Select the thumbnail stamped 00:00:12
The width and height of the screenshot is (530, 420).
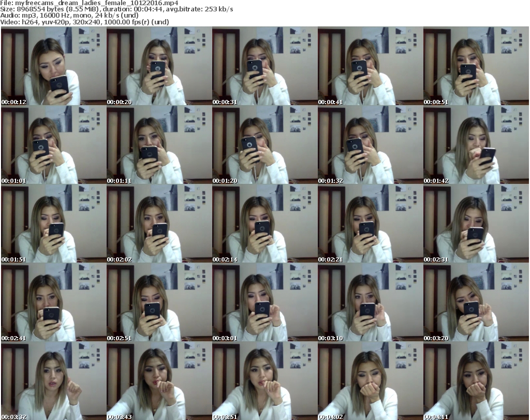click(x=53, y=66)
